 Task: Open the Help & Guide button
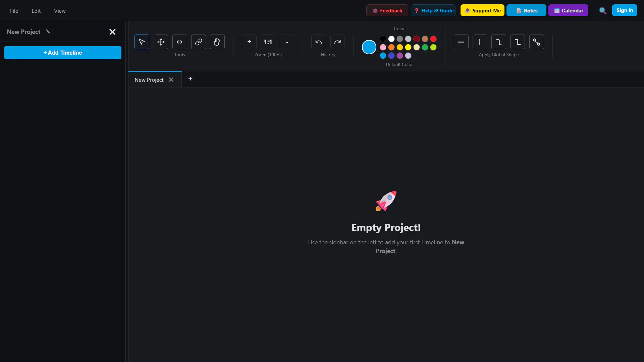click(x=434, y=10)
